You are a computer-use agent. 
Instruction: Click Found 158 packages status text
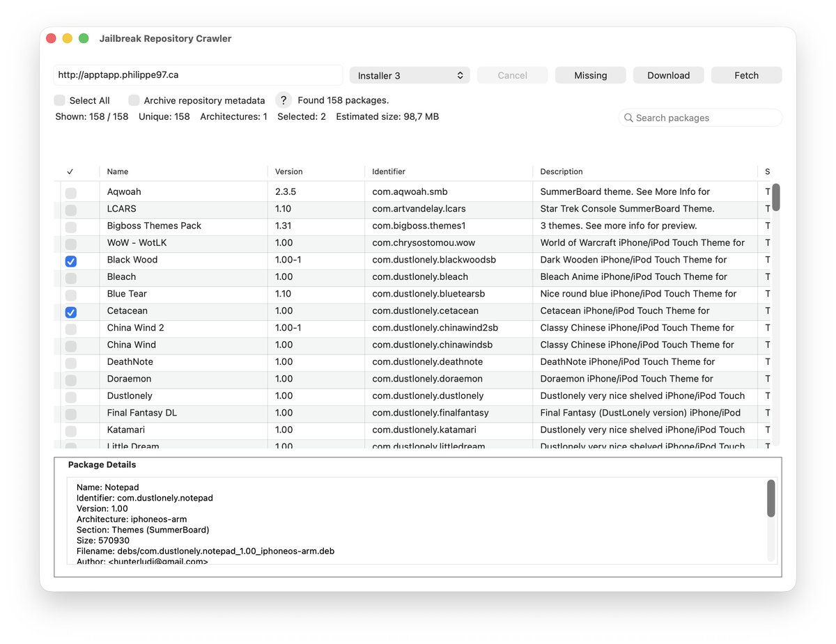click(343, 100)
